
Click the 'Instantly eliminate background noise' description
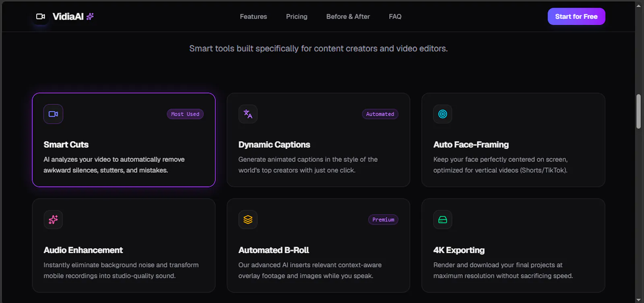tap(121, 270)
